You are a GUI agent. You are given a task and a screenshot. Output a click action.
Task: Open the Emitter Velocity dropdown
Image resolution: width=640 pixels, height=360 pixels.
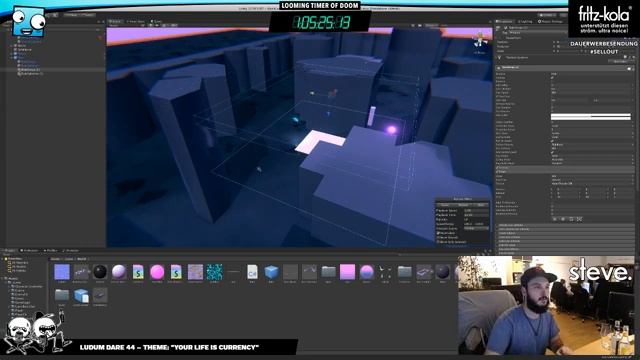pos(592,144)
